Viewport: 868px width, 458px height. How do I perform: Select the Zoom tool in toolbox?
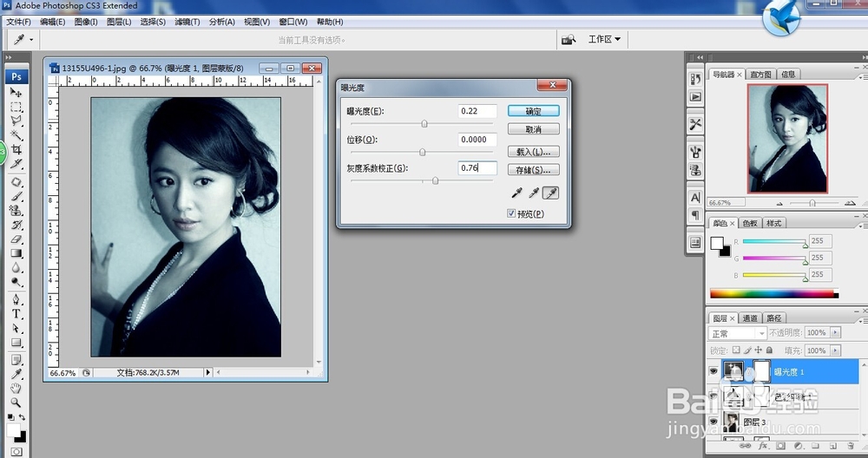[x=16, y=402]
